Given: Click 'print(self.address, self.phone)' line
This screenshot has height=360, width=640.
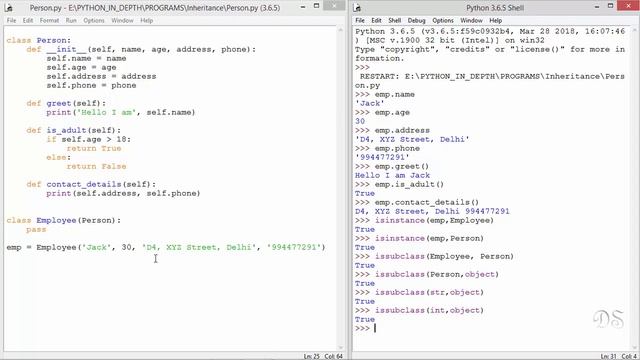Looking at the screenshot, I should (x=123, y=193).
